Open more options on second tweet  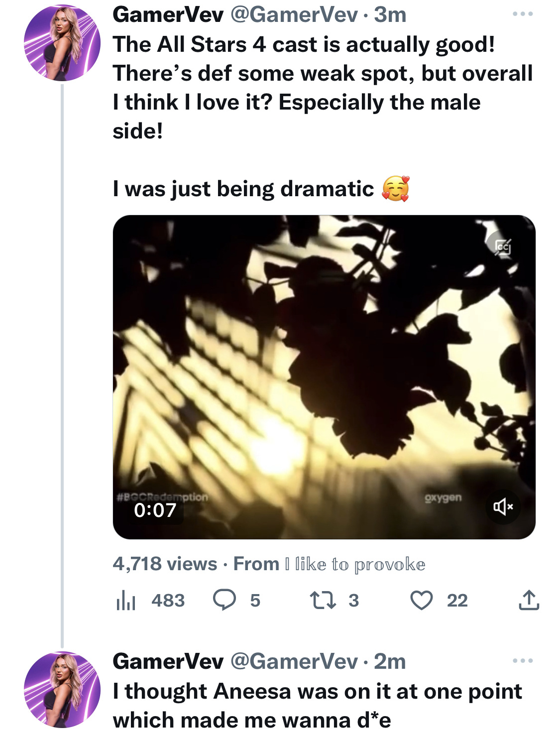[523, 661]
